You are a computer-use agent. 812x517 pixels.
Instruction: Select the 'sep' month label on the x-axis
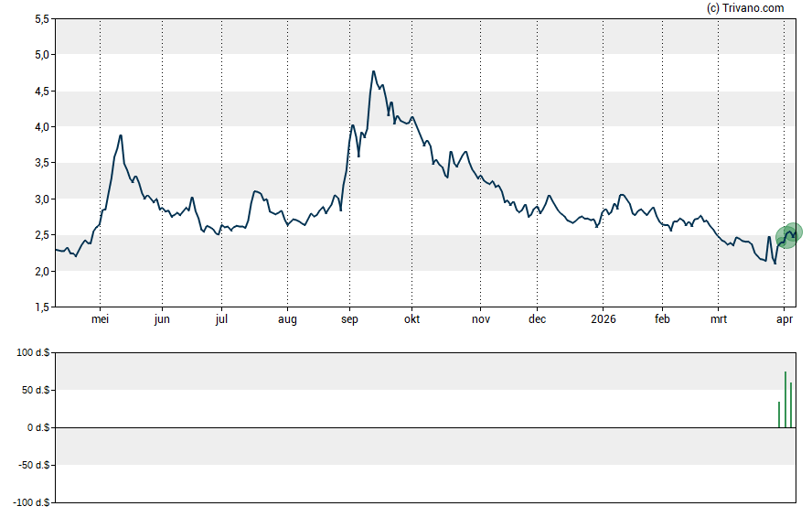[x=349, y=319]
